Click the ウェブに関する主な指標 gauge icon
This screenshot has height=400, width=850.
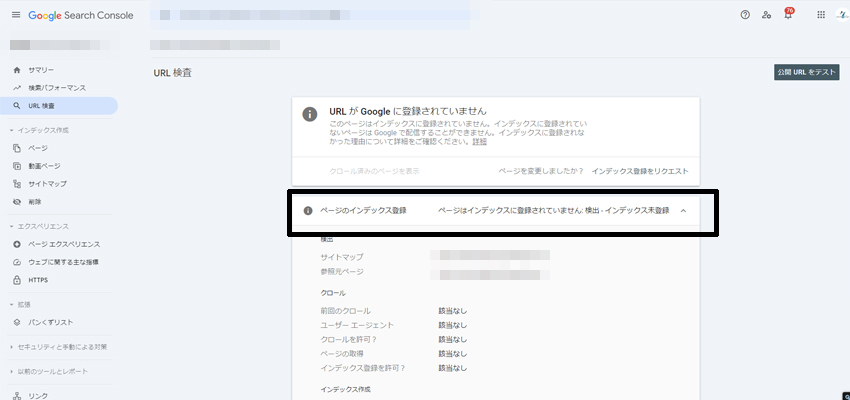coord(17,262)
